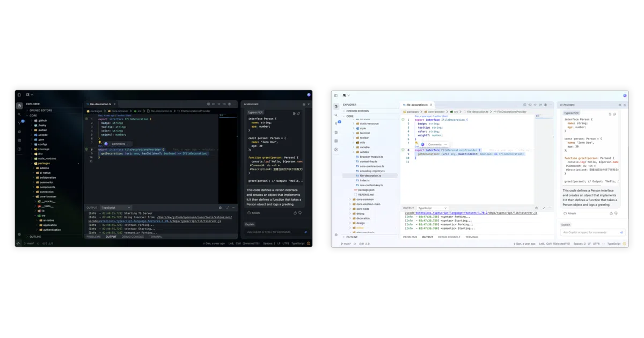The image size is (644, 338).
Task: Click lightbulb code action in dark editor
Action: pos(100,143)
